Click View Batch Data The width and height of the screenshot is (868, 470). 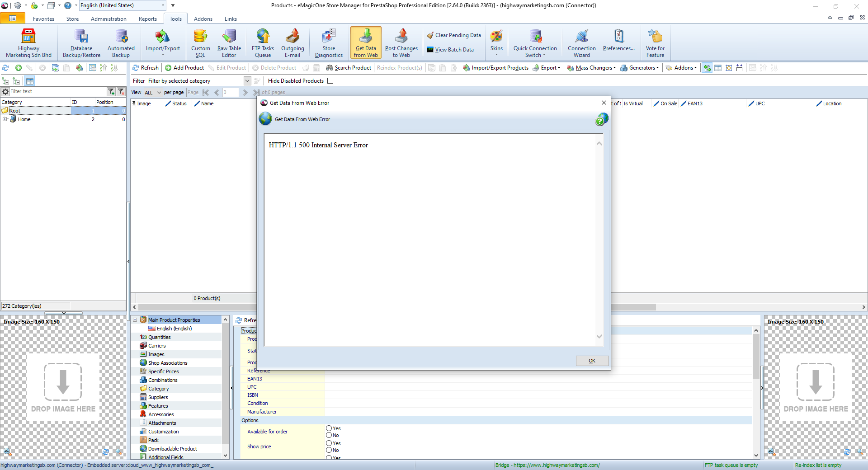point(450,50)
